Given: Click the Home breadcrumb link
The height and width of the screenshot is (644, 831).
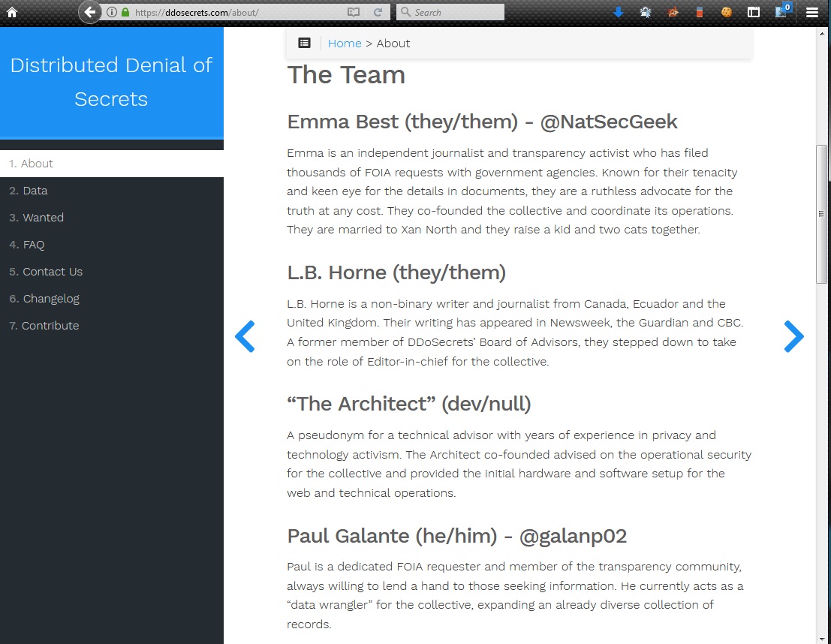Looking at the screenshot, I should coord(345,44).
